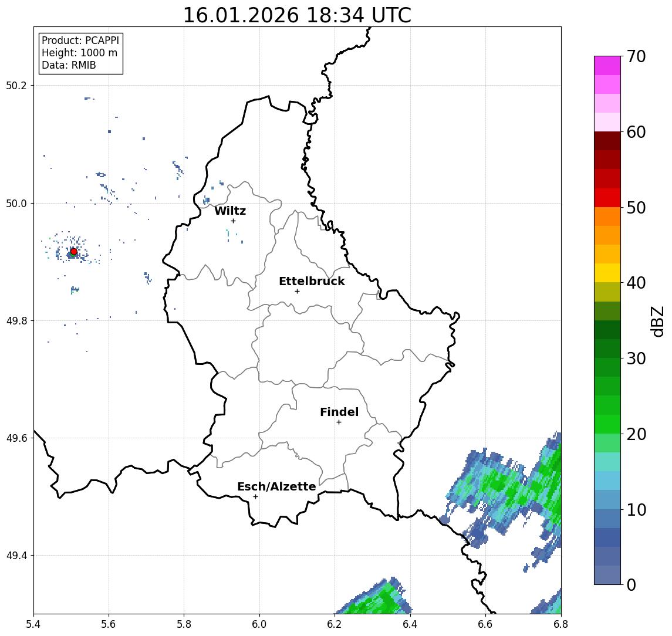Click the colorbar tick label 50
672x636 pixels.
pos(636,208)
